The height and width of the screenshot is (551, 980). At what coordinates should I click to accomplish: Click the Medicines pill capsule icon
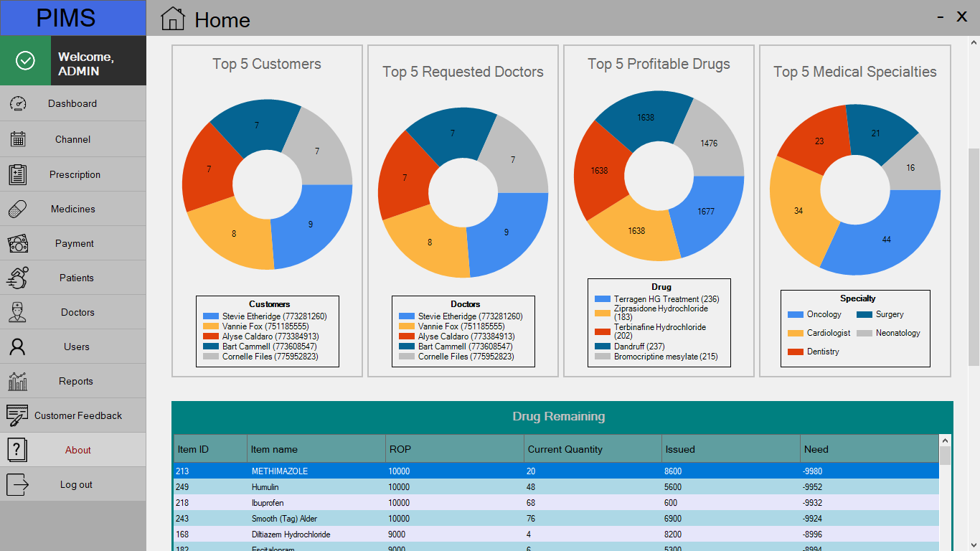coord(18,208)
